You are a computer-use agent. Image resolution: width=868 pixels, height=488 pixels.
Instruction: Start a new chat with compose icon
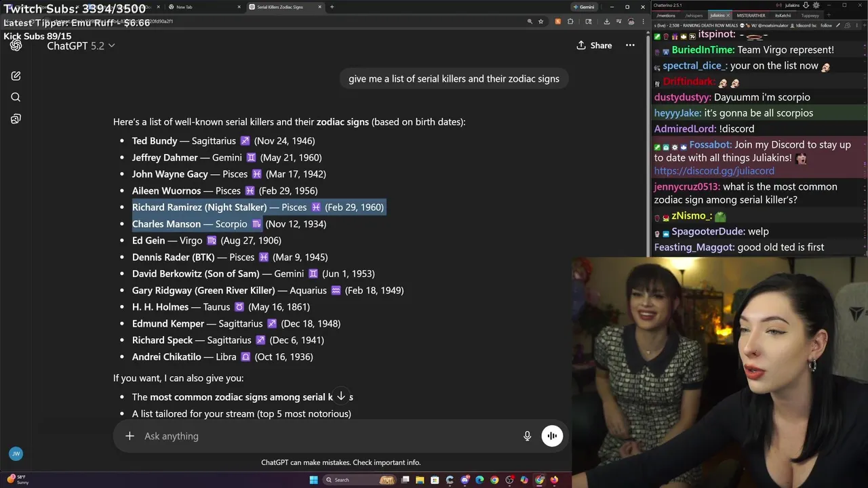point(16,76)
